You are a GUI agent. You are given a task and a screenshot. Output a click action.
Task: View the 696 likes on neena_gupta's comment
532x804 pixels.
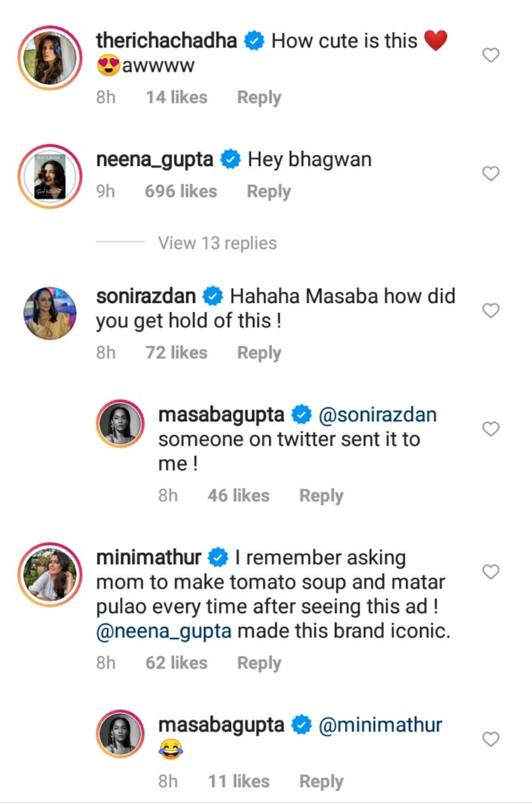[181, 191]
